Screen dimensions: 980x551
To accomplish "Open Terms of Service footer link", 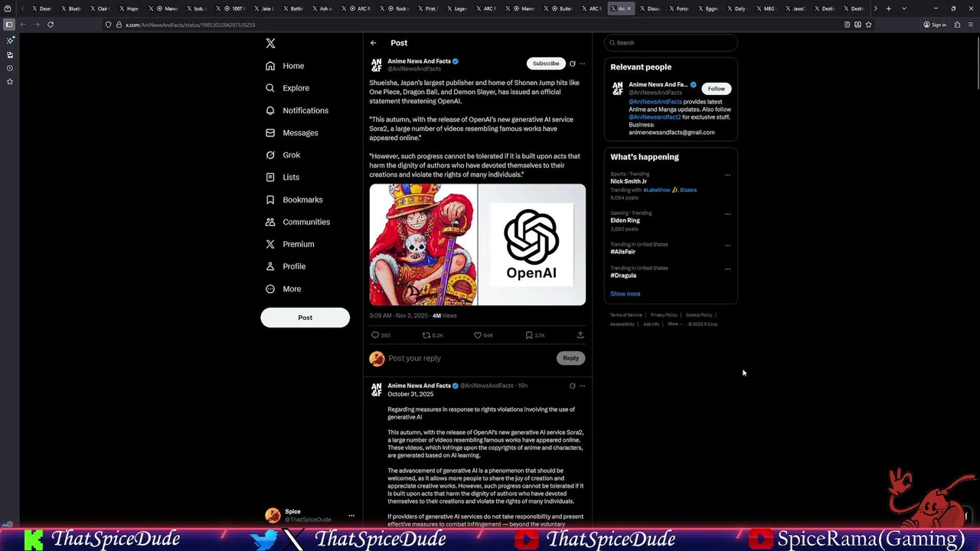I will pyautogui.click(x=626, y=315).
